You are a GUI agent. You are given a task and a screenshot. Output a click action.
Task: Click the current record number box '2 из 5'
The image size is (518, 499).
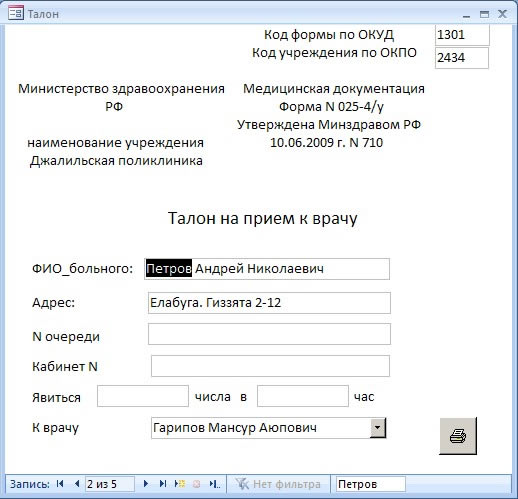[110, 484]
